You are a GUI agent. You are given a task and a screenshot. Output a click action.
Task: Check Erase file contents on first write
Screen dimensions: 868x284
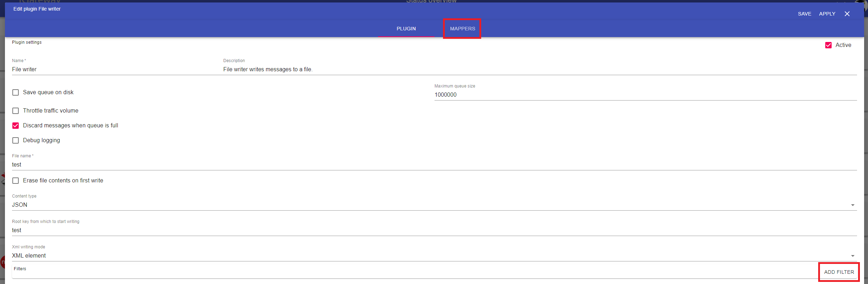tap(16, 181)
